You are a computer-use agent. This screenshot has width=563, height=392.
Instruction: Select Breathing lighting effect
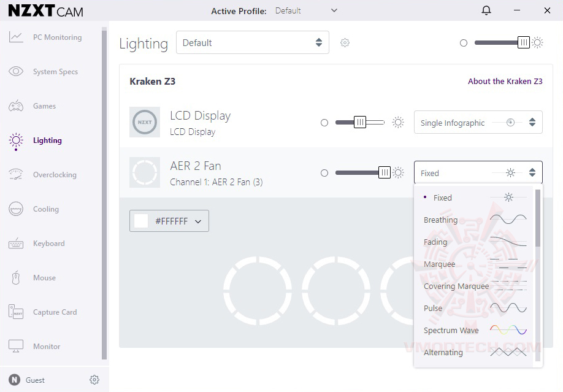click(x=475, y=220)
